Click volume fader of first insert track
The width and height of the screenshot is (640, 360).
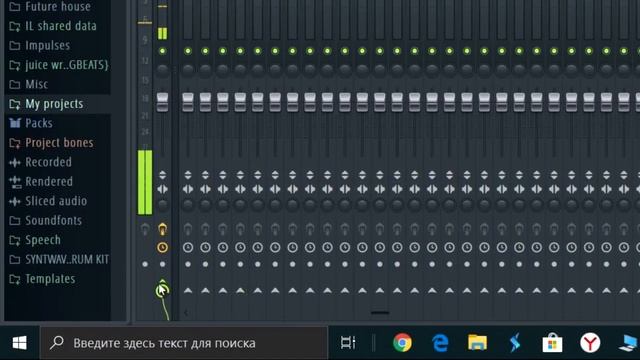pyautogui.click(x=188, y=102)
